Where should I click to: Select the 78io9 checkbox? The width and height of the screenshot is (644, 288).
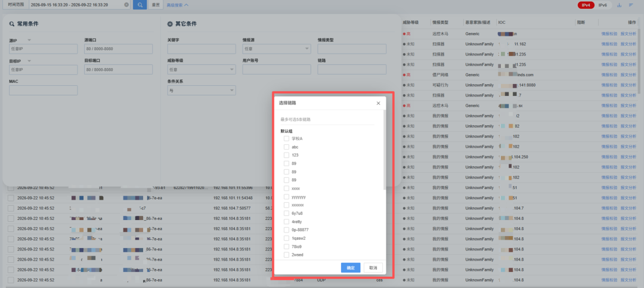click(x=286, y=246)
